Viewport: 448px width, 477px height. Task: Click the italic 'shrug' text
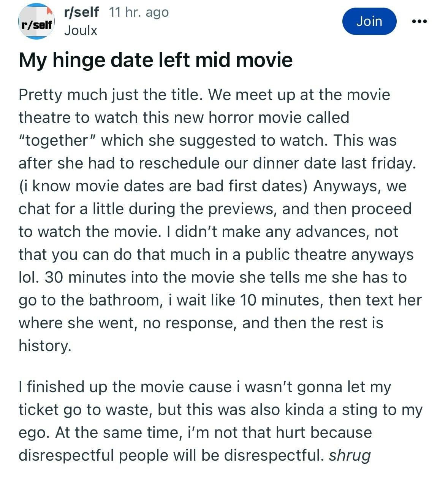coord(350,455)
